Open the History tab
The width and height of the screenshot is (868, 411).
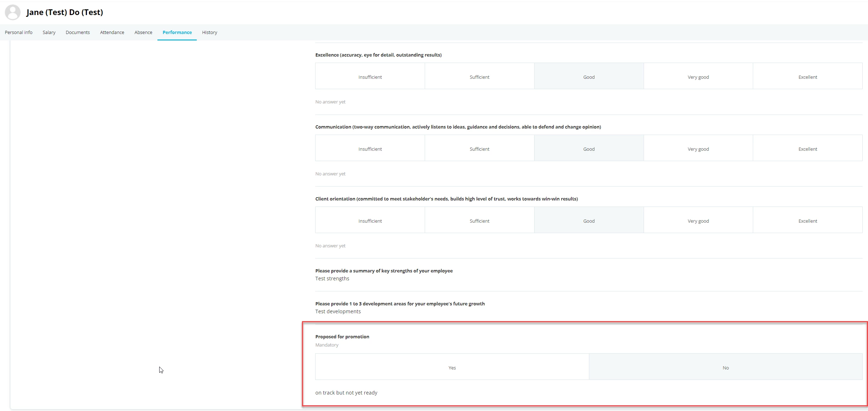pyautogui.click(x=210, y=32)
